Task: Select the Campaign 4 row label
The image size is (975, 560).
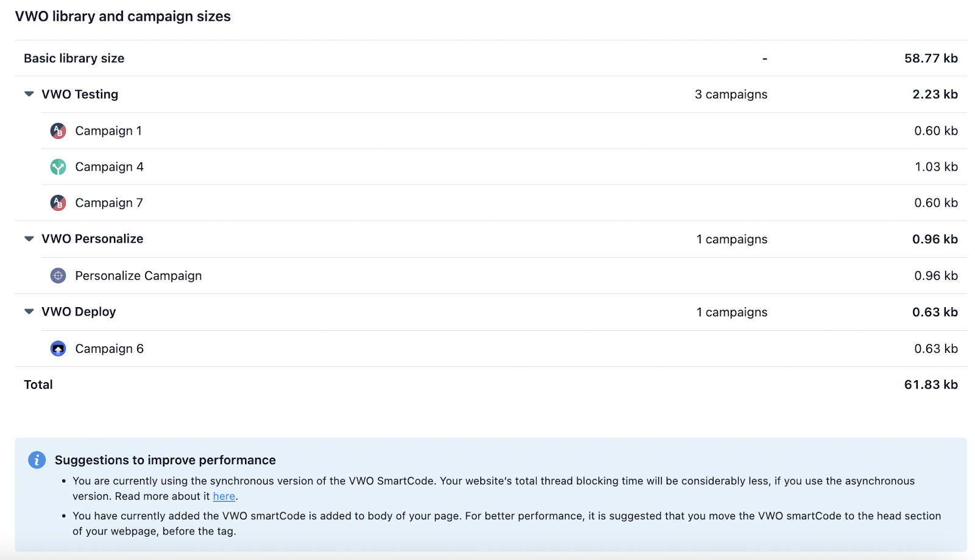Action: [x=109, y=167]
